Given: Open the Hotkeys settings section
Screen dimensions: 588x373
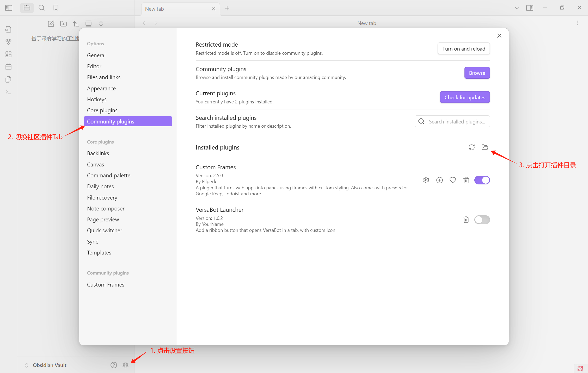Looking at the screenshot, I should pyautogui.click(x=97, y=99).
